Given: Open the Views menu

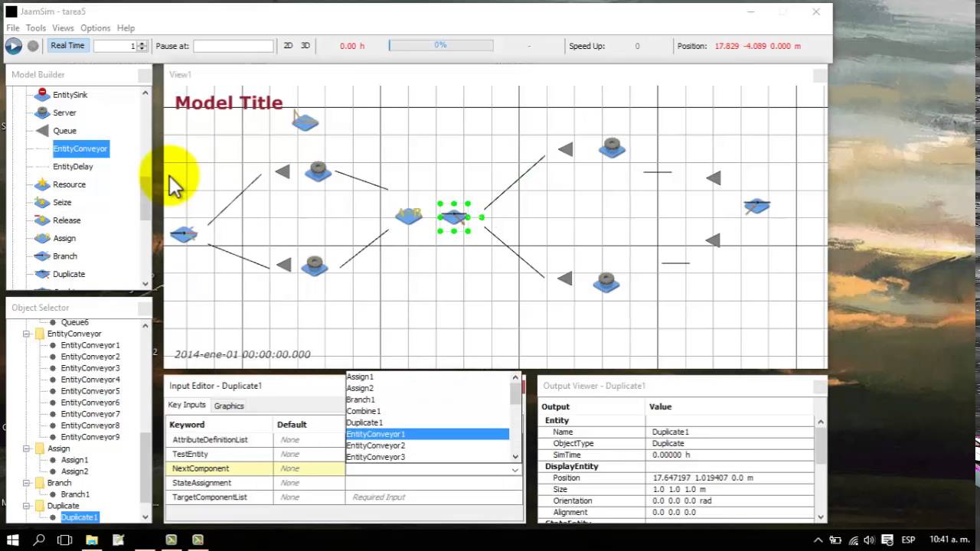Looking at the screenshot, I should tap(64, 28).
